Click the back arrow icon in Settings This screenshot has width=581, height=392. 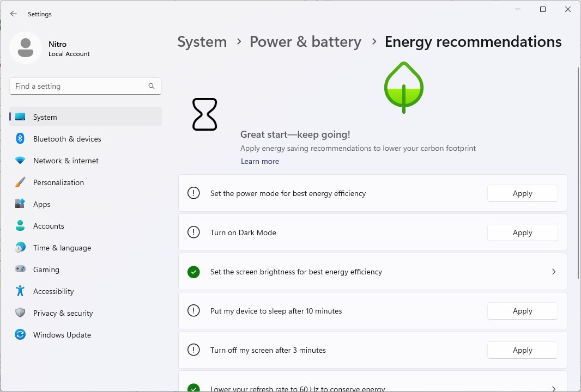click(14, 14)
